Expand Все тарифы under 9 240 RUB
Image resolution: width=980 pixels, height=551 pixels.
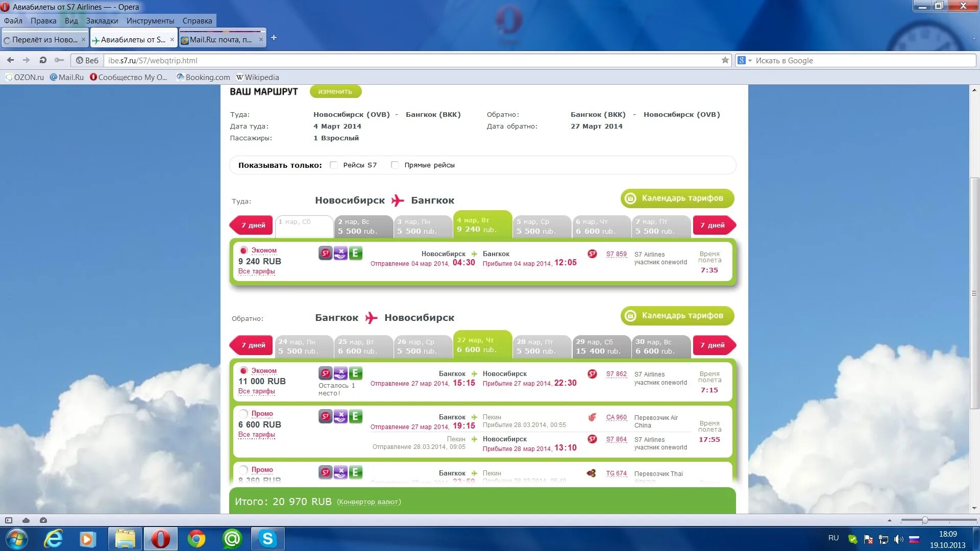(x=256, y=271)
